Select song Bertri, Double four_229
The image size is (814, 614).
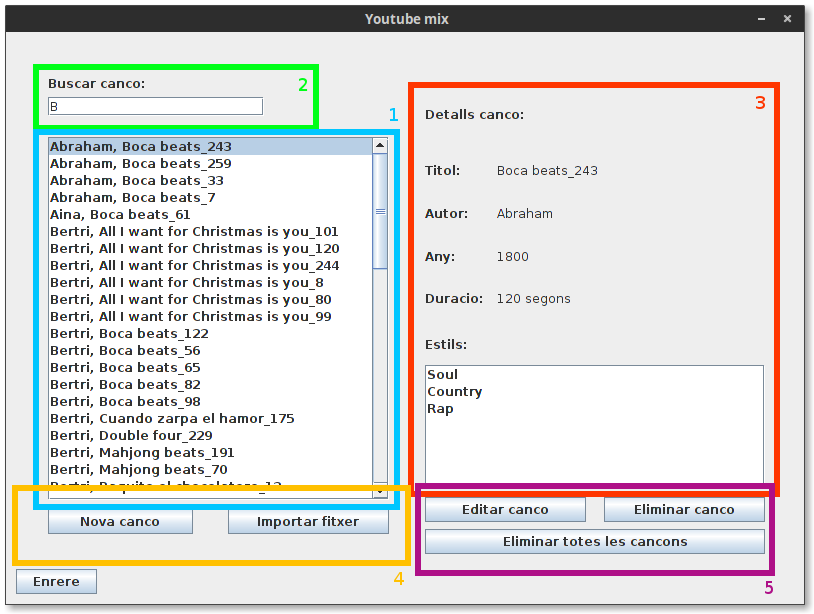[211, 435]
